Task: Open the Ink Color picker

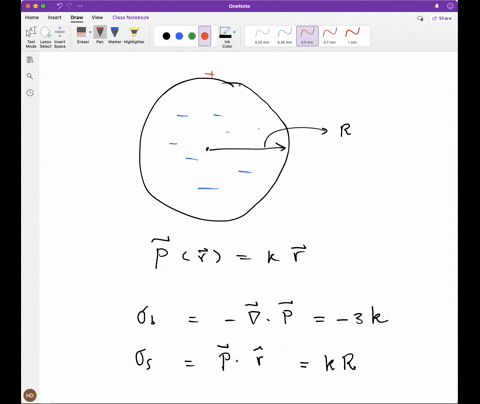Action: tap(226, 37)
